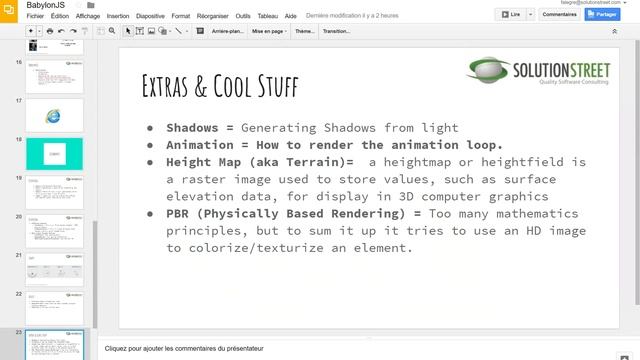Click the insert image icon

tap(151, 31)
